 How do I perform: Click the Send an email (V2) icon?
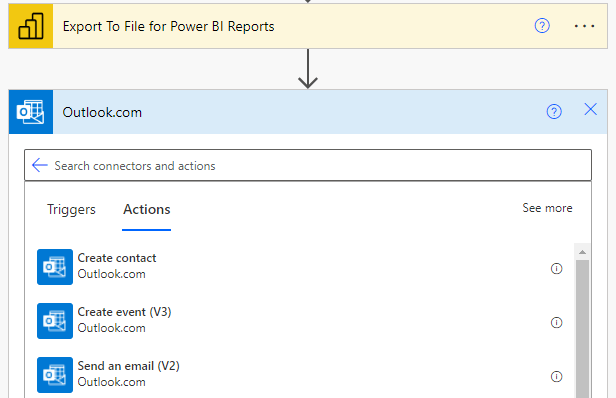pyautogui.click(x=55, y=375)
